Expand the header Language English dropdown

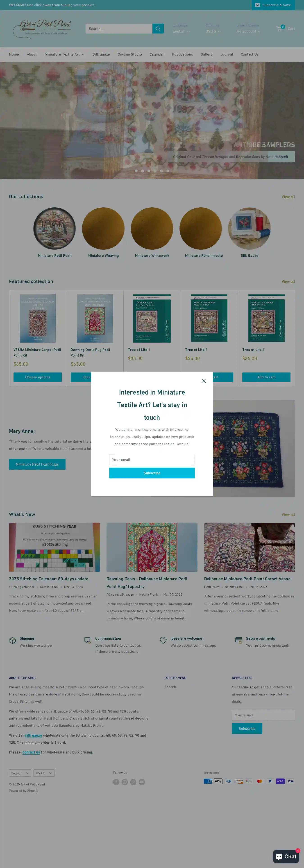pos(181,31)
